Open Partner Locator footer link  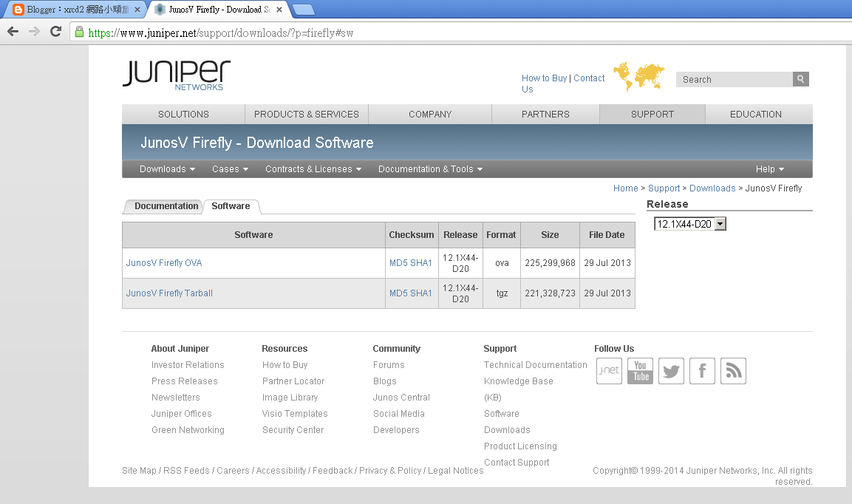(x=293, y=381)
